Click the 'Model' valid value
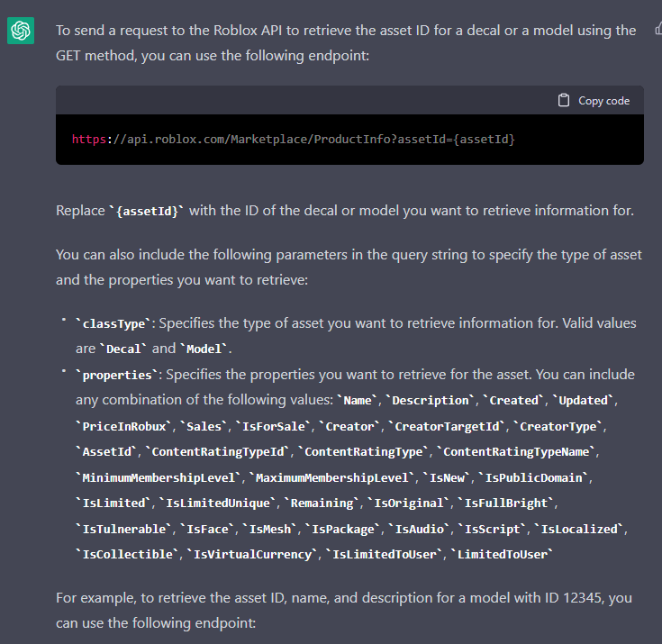 [204, 349]
